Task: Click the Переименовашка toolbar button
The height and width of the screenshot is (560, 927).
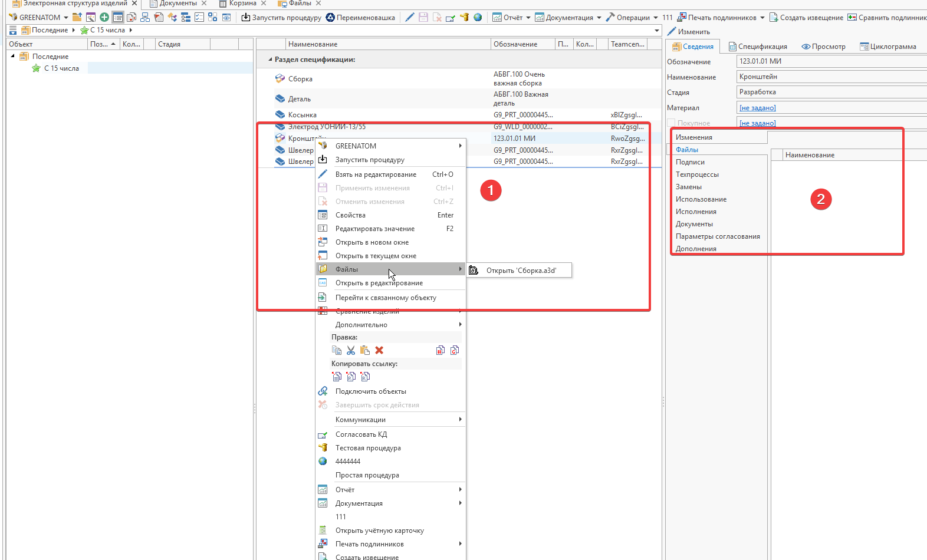Action: pos(360,17)
